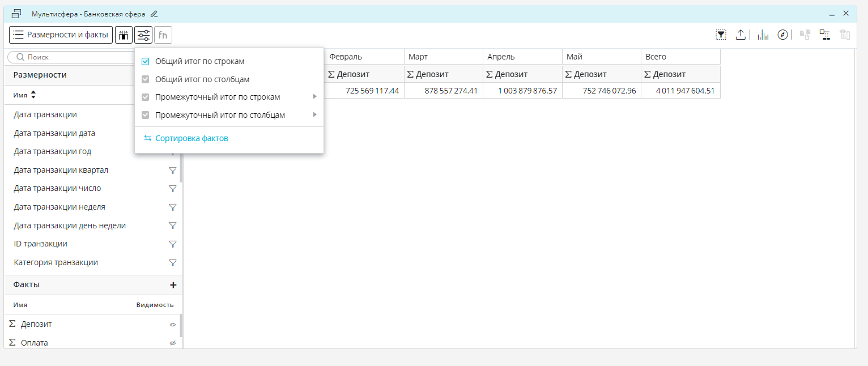Toggle visibility eye for Депозит fact

(173, 325)
